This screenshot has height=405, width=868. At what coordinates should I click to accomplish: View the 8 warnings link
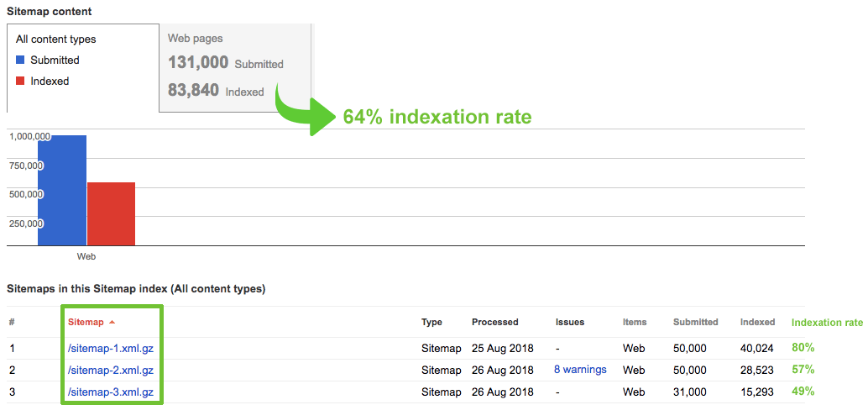pos(580,370)
